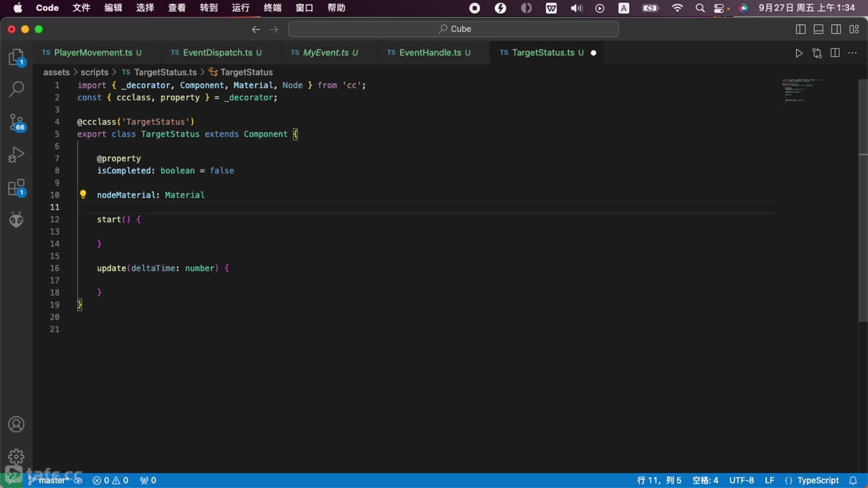The image size is (868, 488).
Task: Open the Siri icon in menu bar
Action: pyautogui.click(x=743, y=8)
